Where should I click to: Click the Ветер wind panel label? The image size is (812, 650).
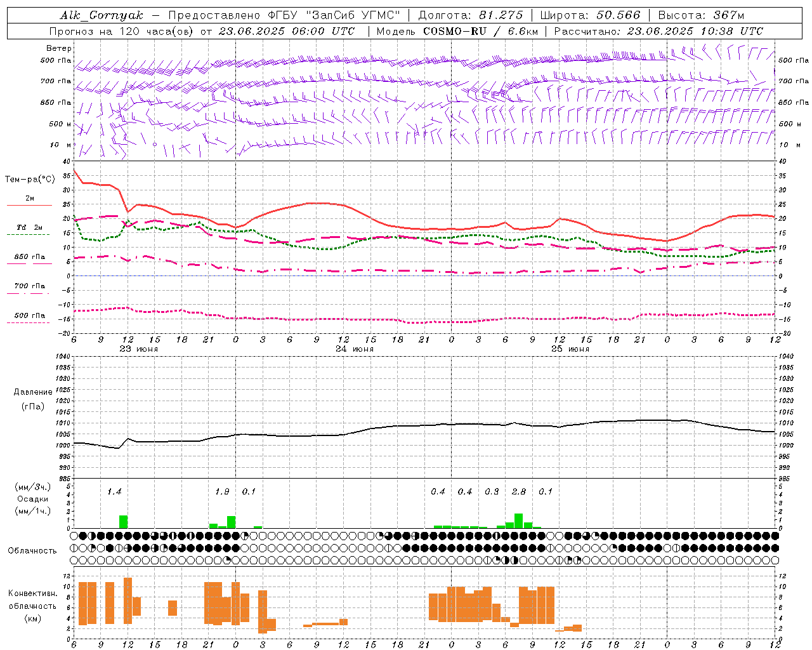click(59, 48)
